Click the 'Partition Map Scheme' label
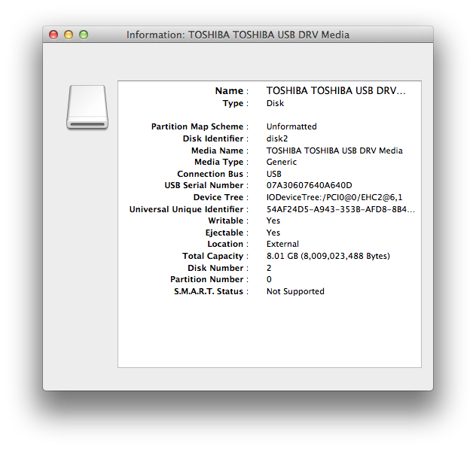 197,126
